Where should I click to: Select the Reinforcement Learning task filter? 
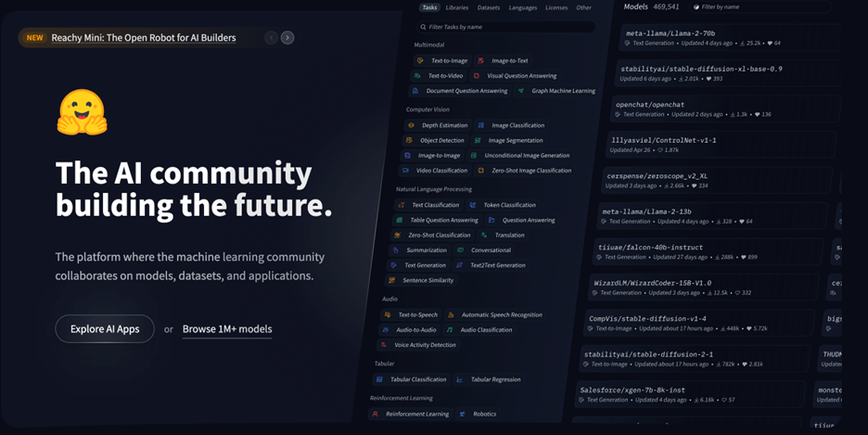coord(410,414)
